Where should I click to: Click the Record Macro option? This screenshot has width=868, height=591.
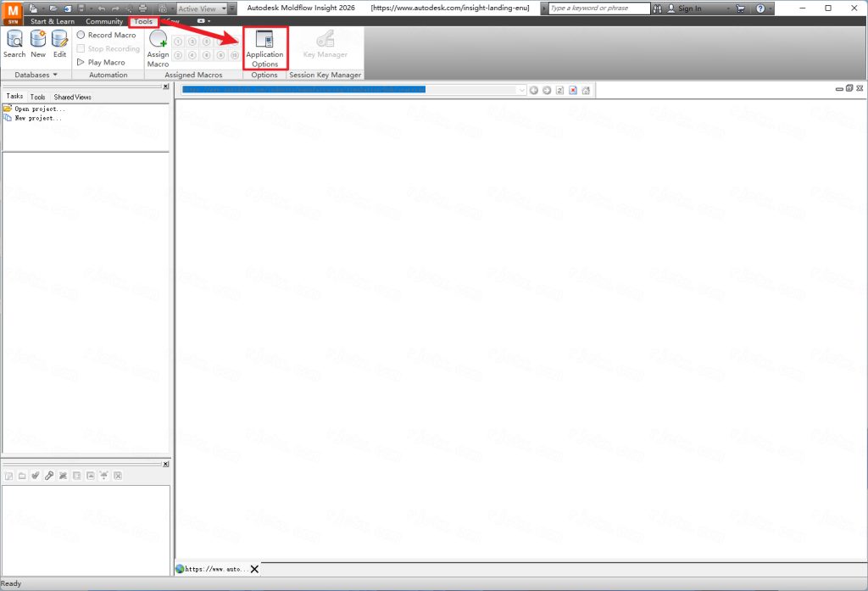(x=106, y=35)
